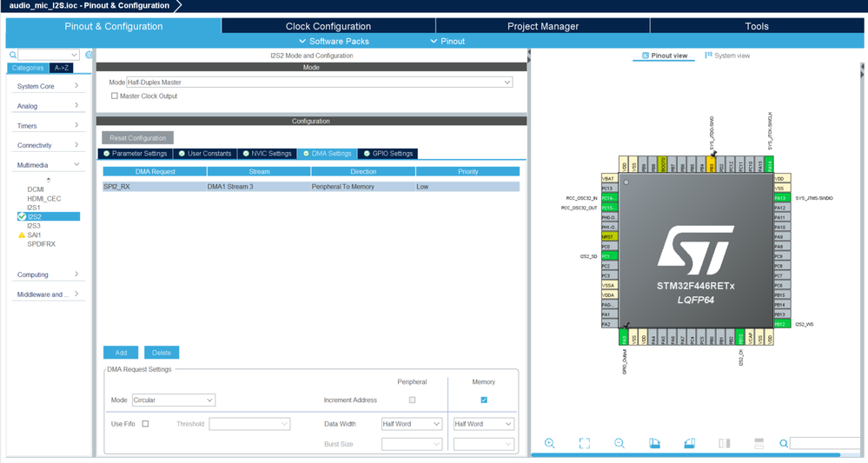Open the DMA Mode Circular dropdown
The height and width of the screenshot is (463, 868).
[174, 400]
